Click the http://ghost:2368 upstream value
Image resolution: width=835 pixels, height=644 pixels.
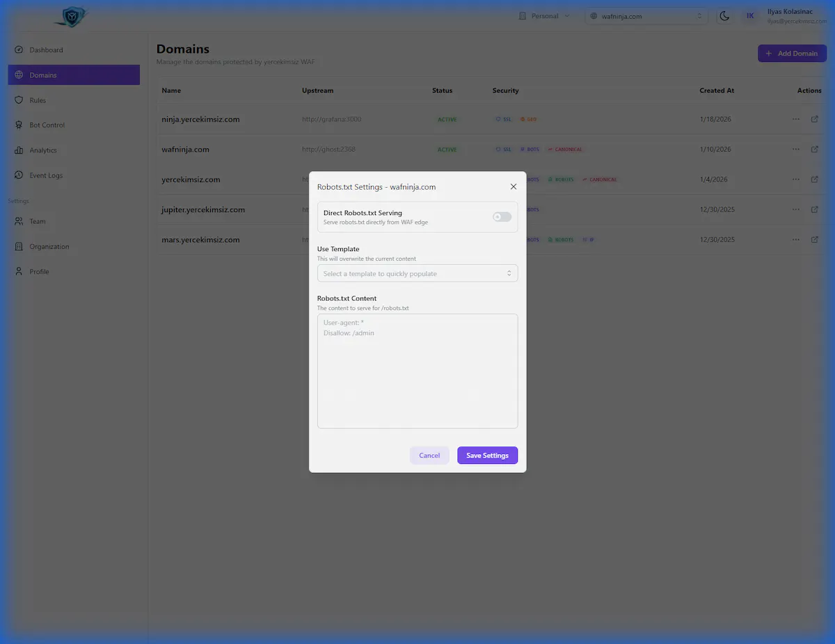click(328, 150)
